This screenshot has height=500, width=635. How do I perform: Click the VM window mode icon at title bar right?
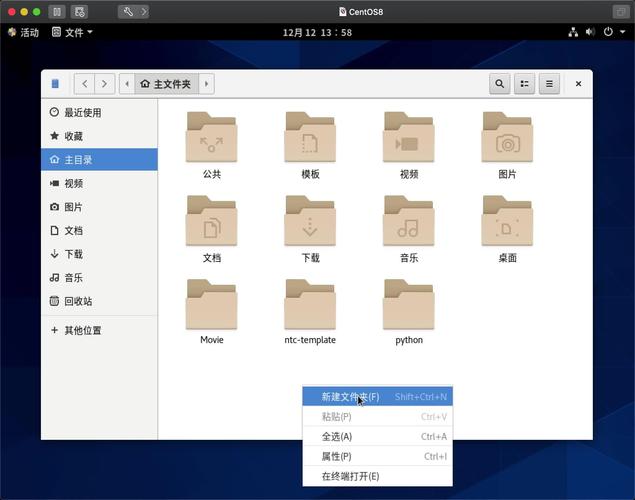[x=620, y=12]
